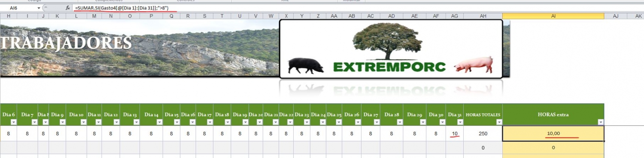
Task: Select column AH header
Action: pos(483,16)
